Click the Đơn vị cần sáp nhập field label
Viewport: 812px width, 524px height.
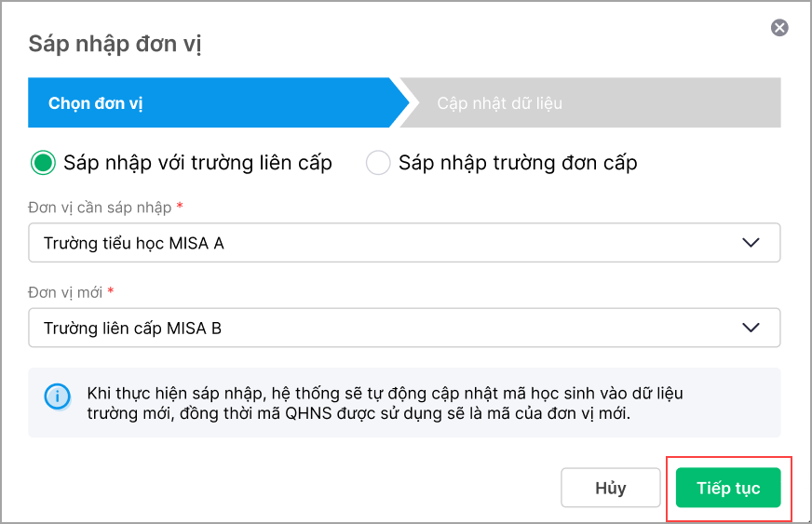[x=101, y=208]
